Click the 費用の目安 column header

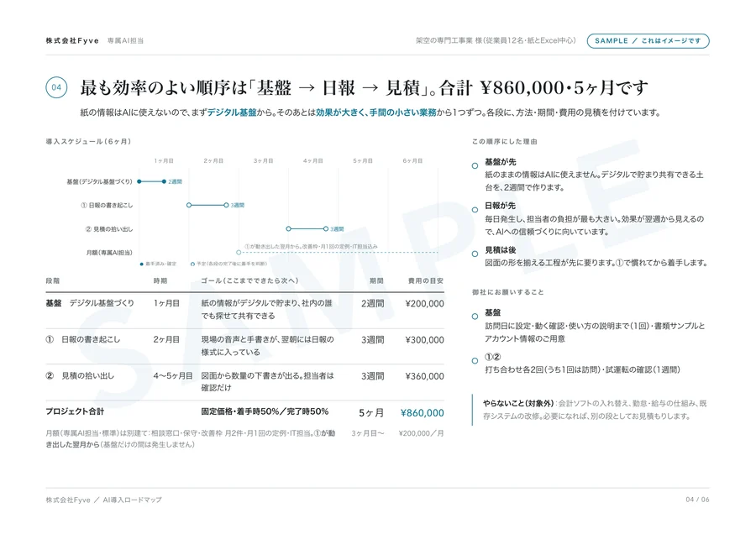pyautogui.click(x=426, y=281)
